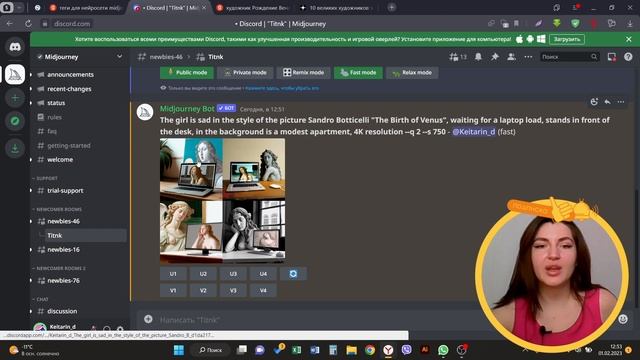
Task: Open Explore public servers compass icon
Action: click(x=15, y=121)
